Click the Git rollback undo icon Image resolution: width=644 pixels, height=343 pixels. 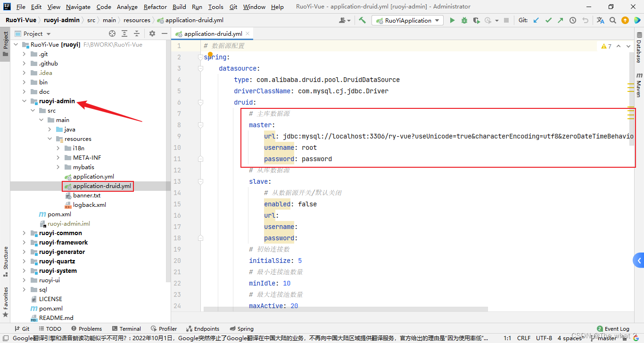[585, 20]
